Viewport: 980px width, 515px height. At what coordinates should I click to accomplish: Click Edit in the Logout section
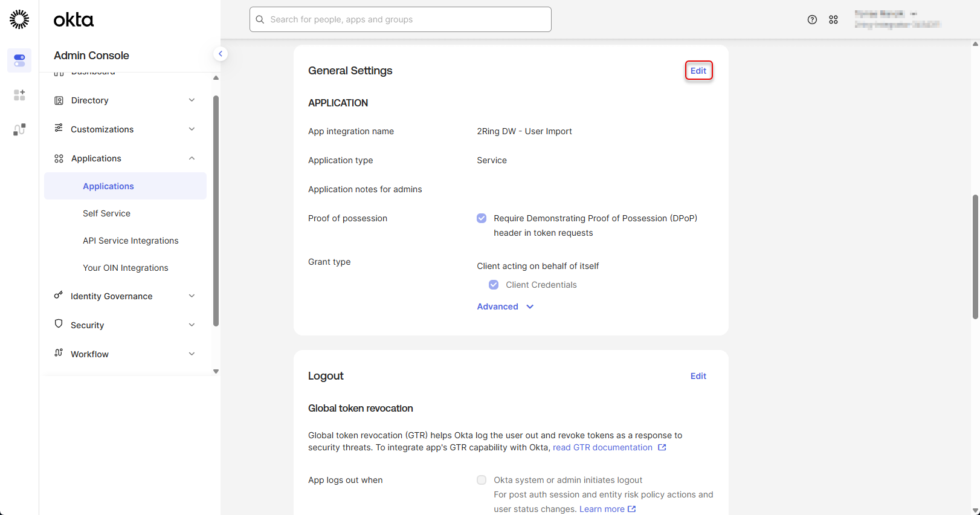pyautogui.click(x=698, y=376)
